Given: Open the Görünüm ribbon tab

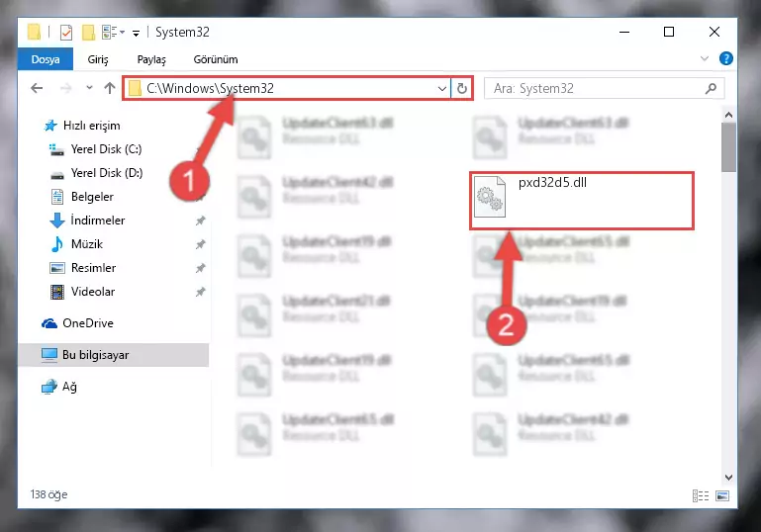Looking at the screenshot, I should pyautogui.click(x=216, y=59).
